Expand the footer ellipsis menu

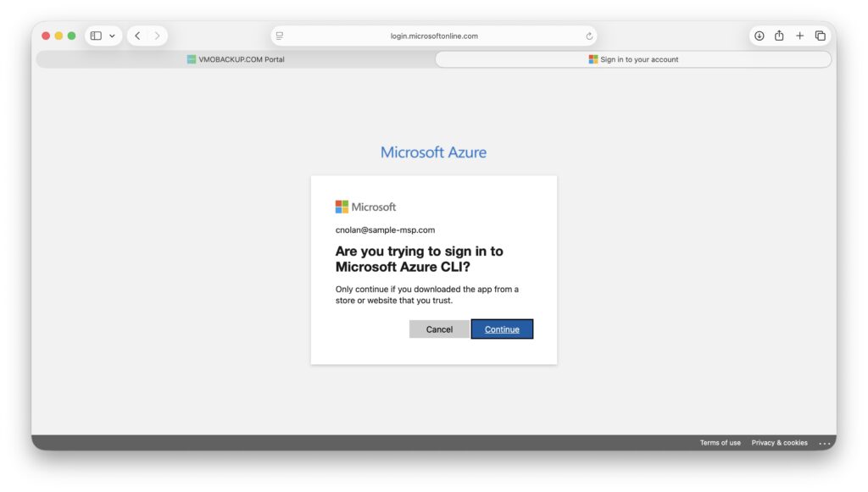click(x=824, y=443)
